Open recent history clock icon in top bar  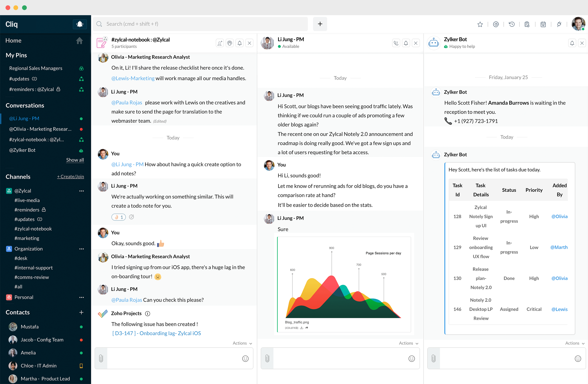click(x=511, y=24)
